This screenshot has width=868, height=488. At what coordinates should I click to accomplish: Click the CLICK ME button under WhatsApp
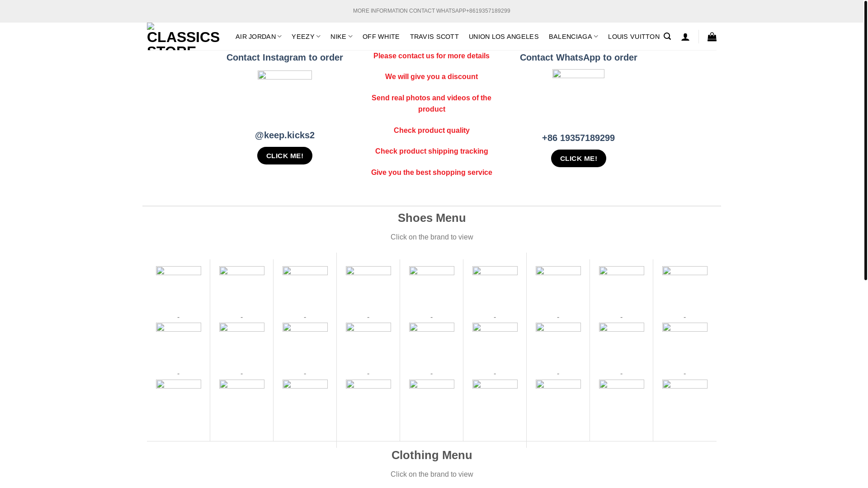point(579,159)
